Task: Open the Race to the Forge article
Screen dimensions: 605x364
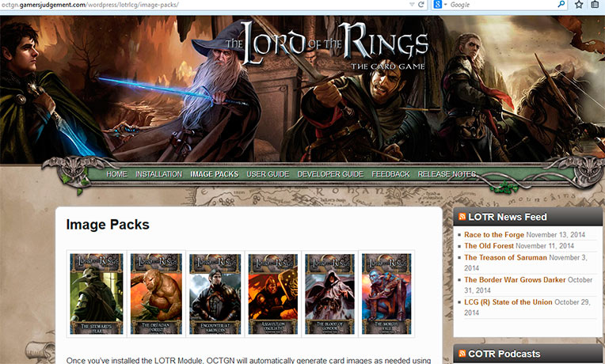Action: click(x=494, y=235)
